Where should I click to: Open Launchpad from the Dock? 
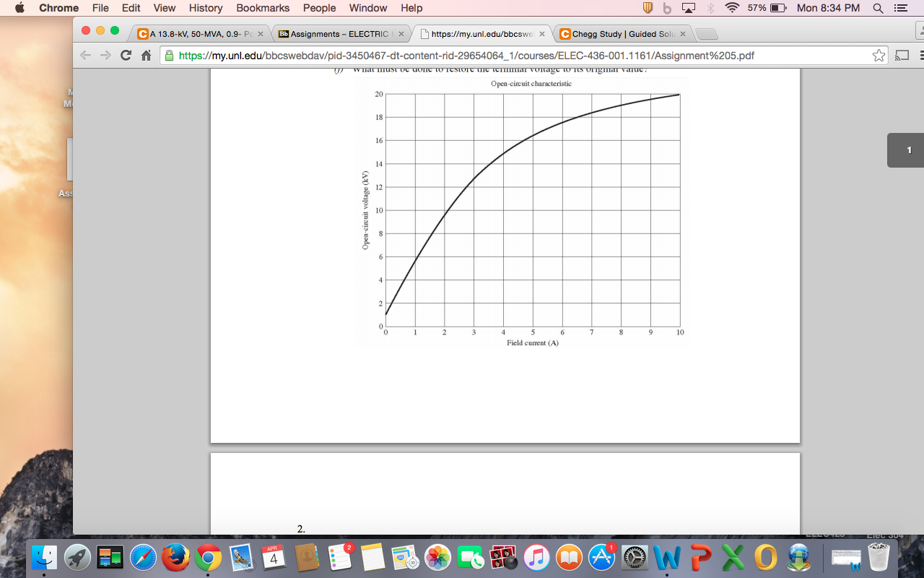point(77,557)
